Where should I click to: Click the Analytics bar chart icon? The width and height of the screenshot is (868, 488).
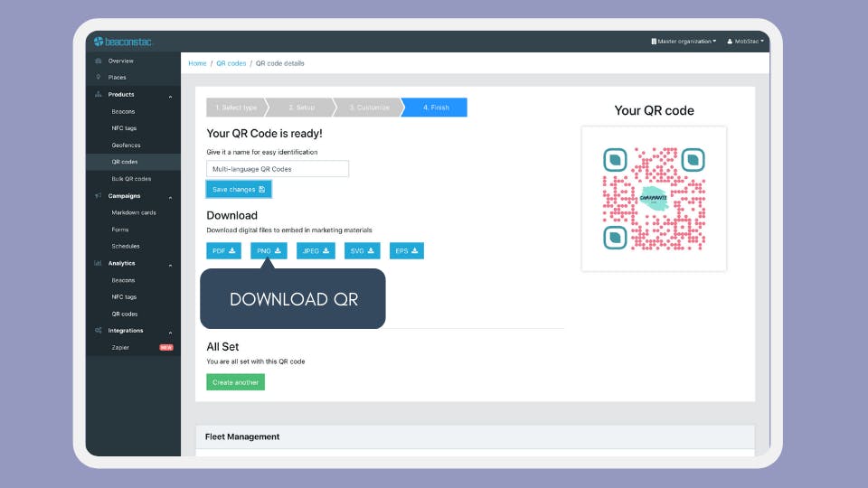[98, 263]
